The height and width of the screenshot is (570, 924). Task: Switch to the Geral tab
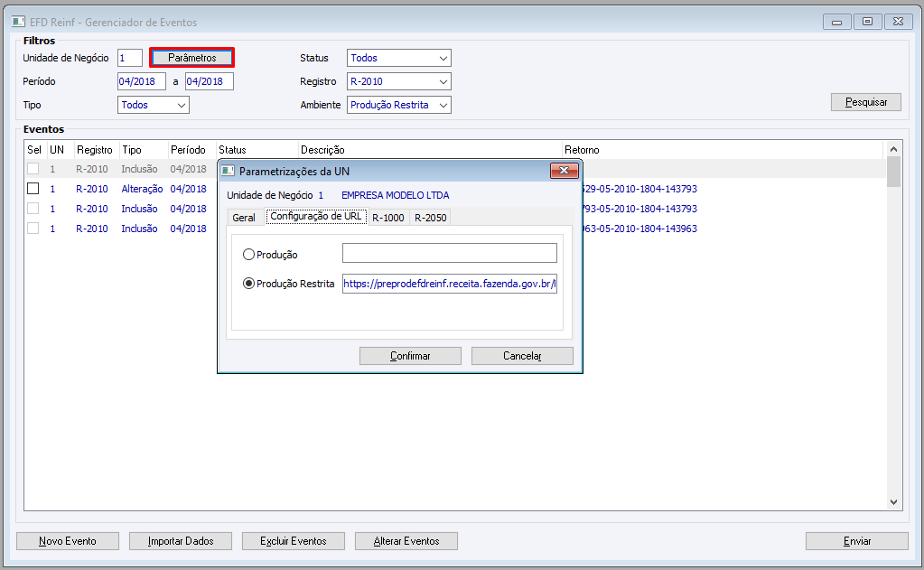244,218
